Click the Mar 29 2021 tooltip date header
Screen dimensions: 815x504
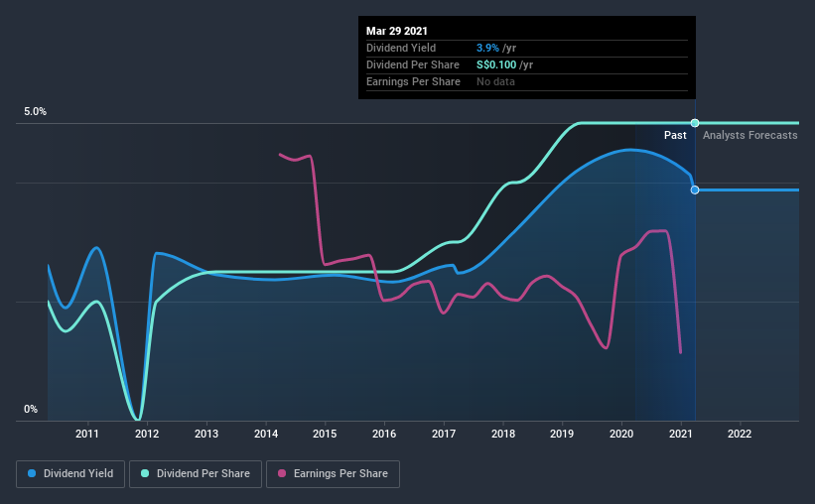tap(397, 31)
